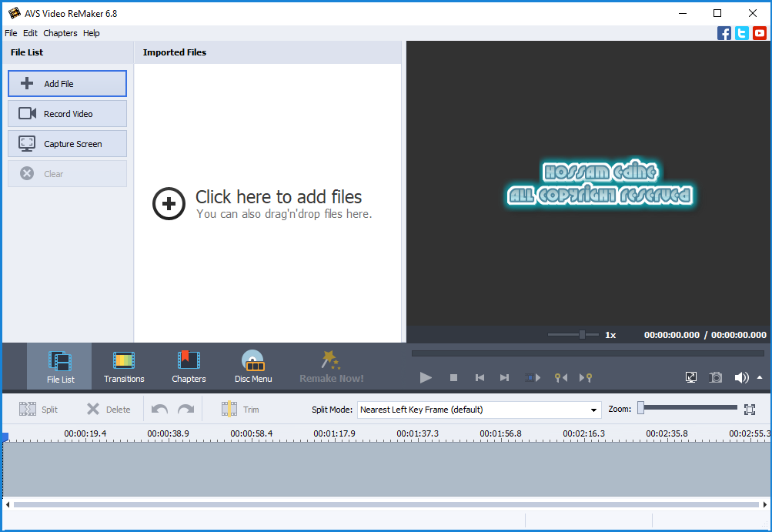Clear the file list
Screen dimensions: 772x532
point(67,174)
